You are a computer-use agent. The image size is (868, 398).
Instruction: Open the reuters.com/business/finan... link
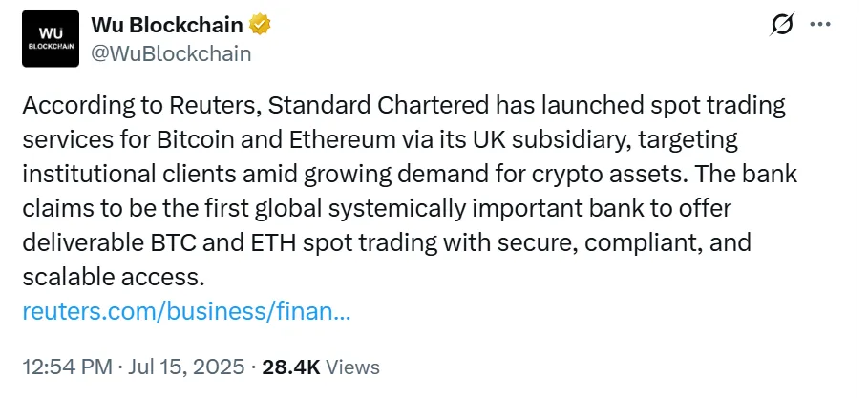[185, 311]
